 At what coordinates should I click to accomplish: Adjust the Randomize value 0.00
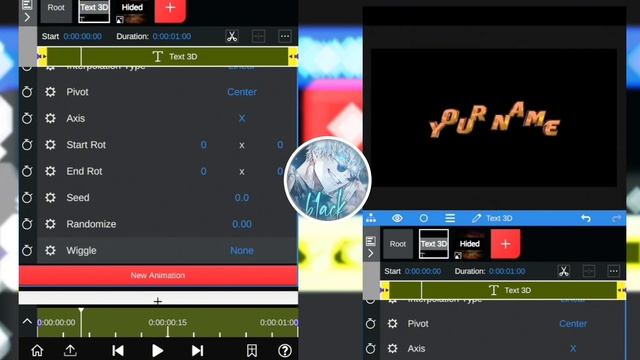tap(242, 224)
